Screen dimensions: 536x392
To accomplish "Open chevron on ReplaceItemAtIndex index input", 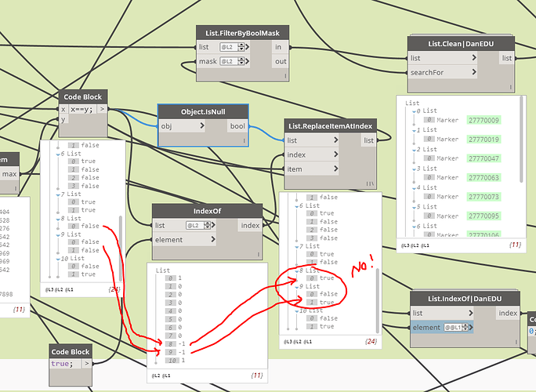I will (335, 154).
